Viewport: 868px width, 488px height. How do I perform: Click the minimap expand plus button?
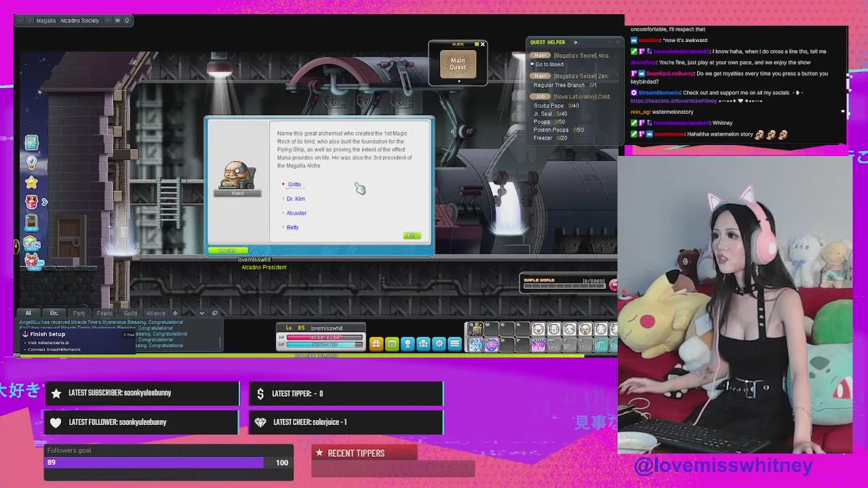coord(30,20)
